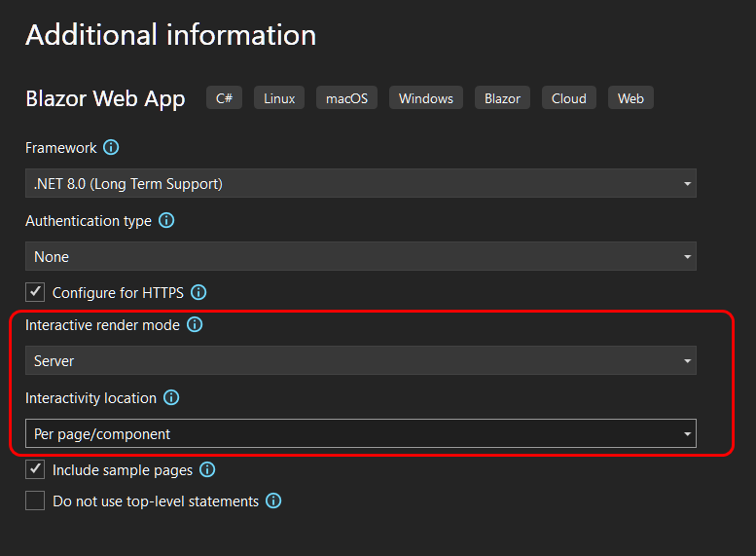Click the Interactive render mode label
Screen dimensions: 756x556
pos(102,325)
